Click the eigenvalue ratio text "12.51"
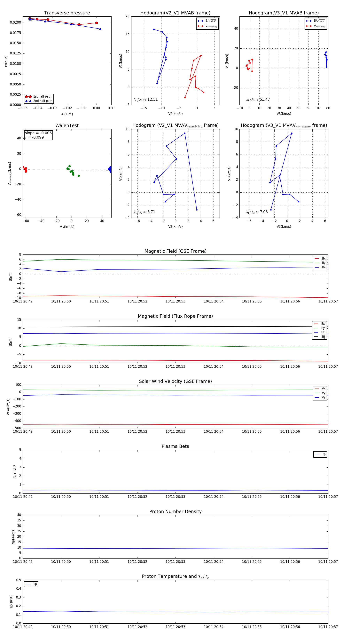The image size is (351, 644). pos(152,100)
